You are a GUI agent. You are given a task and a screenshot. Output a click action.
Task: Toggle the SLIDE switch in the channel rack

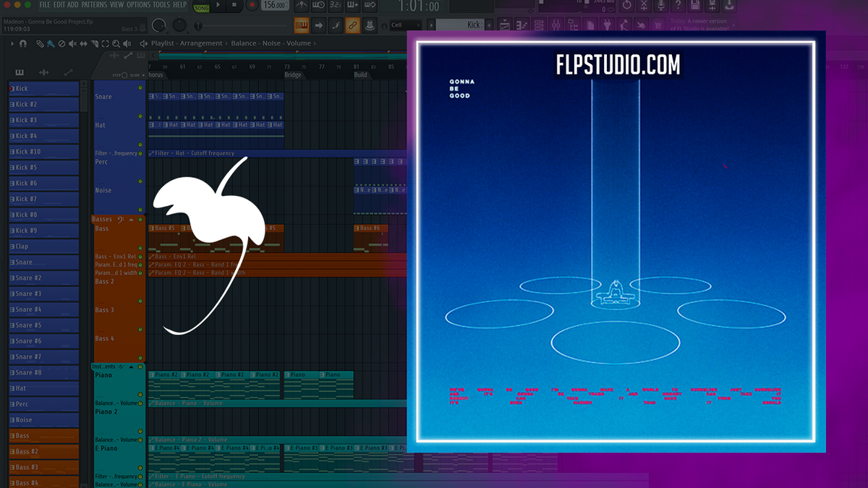coord(143,74)
